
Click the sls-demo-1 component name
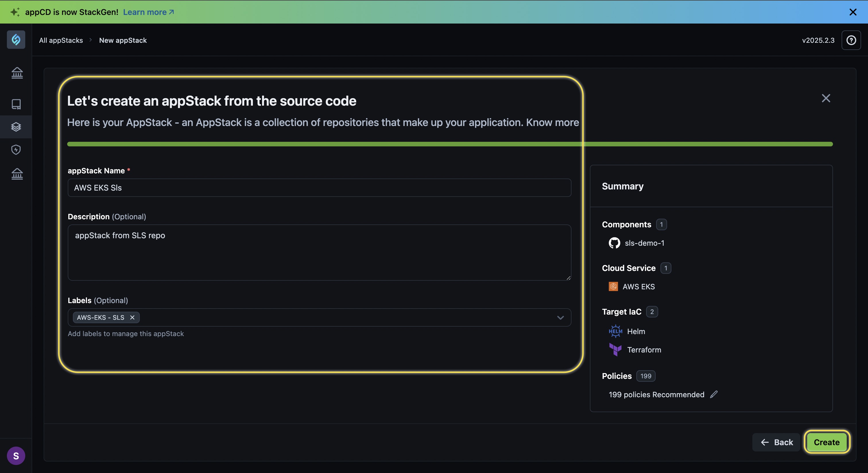(x=644, y=243)
